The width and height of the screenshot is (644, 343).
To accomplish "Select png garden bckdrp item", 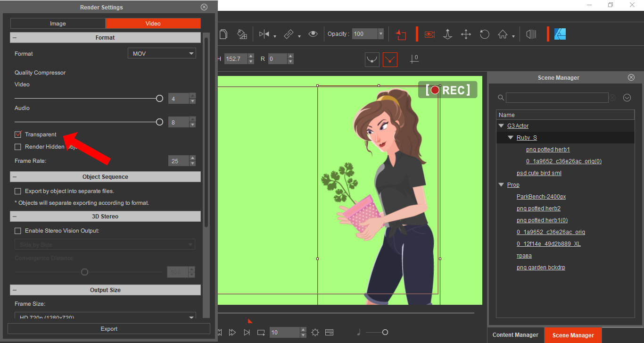I will point(541,268).
